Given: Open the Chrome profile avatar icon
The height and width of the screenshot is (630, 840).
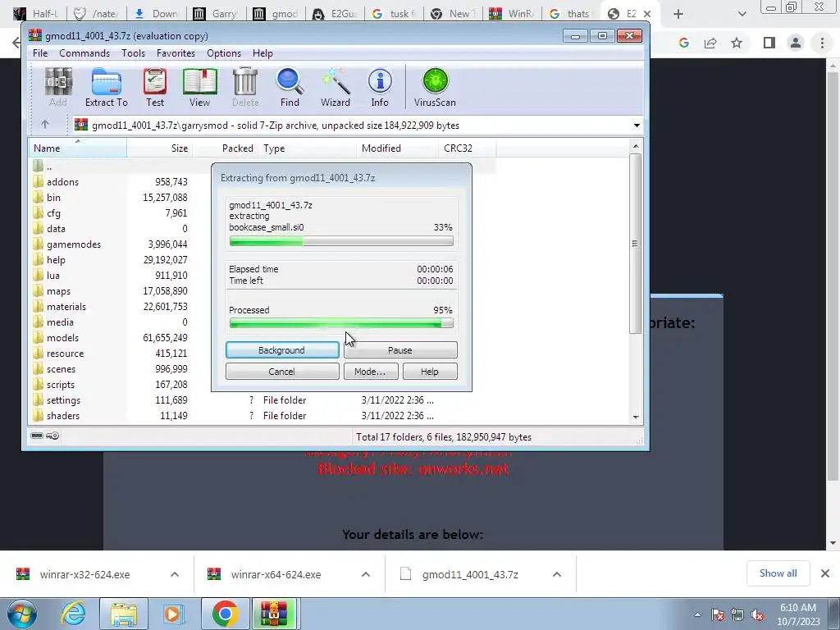Looking at the screenshot, I should click(796, 43).
